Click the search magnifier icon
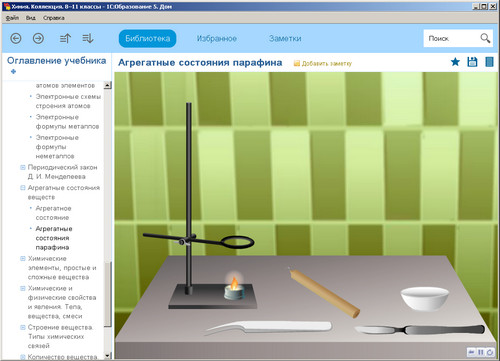Viewport: 500px width, 361px height. pos(485,38)
